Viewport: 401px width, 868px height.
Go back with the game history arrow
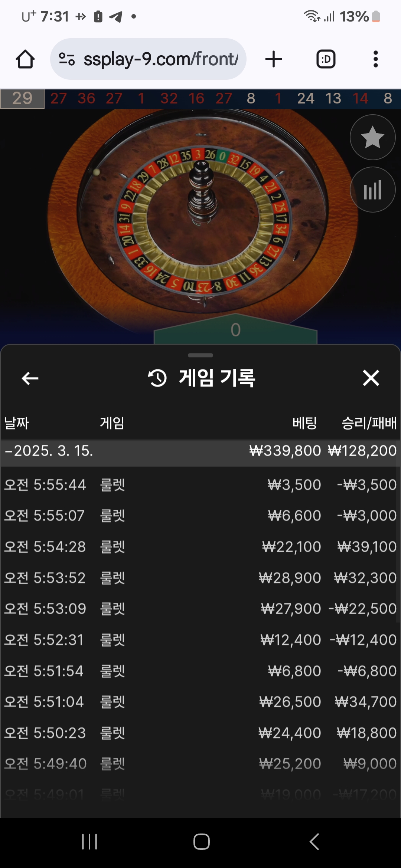(30, 378)
